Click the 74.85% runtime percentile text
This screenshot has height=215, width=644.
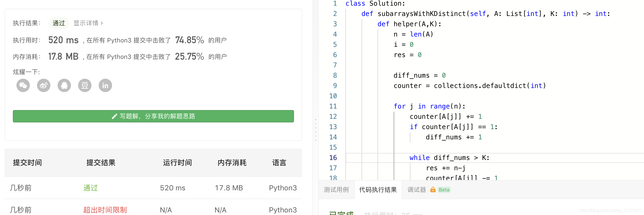(x=190, y=40)
